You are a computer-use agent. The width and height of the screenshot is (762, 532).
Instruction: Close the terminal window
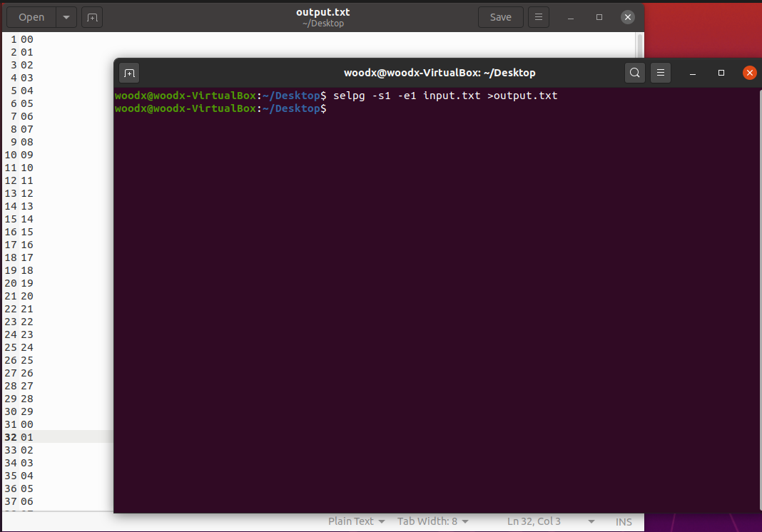point(750,73)
